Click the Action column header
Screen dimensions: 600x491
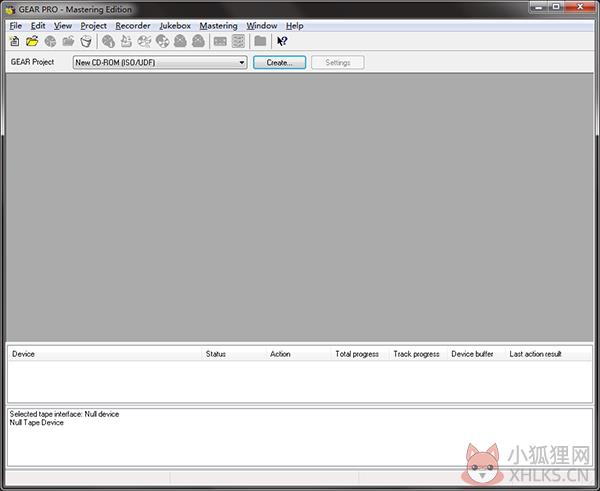coord(298,354)
